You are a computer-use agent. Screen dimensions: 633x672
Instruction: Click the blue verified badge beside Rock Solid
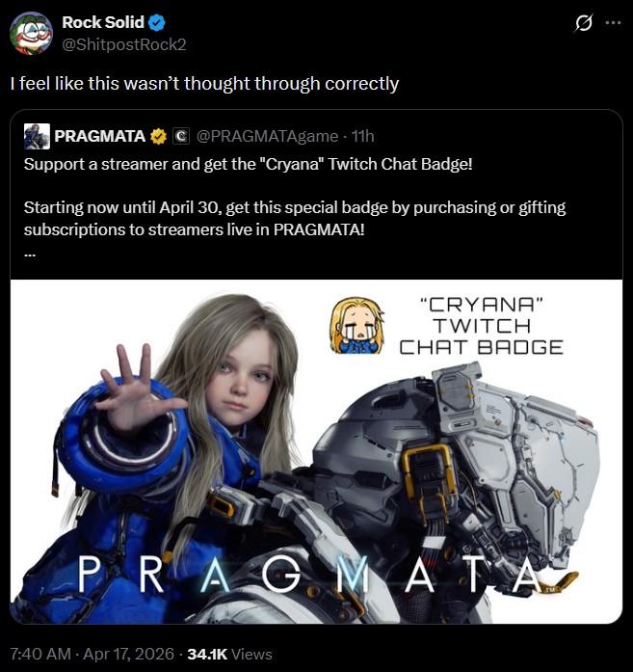(156, 23)
